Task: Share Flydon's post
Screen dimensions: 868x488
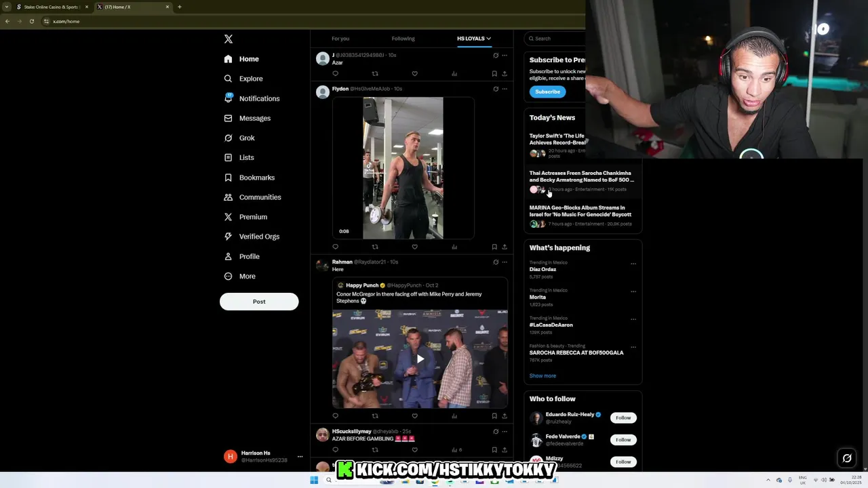Action: click(x=505, y=247)
